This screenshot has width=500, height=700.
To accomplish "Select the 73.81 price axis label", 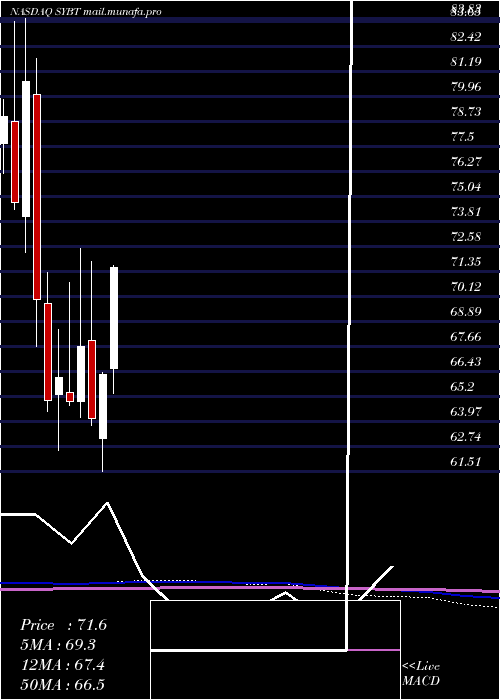I will (x=466, y=212).
